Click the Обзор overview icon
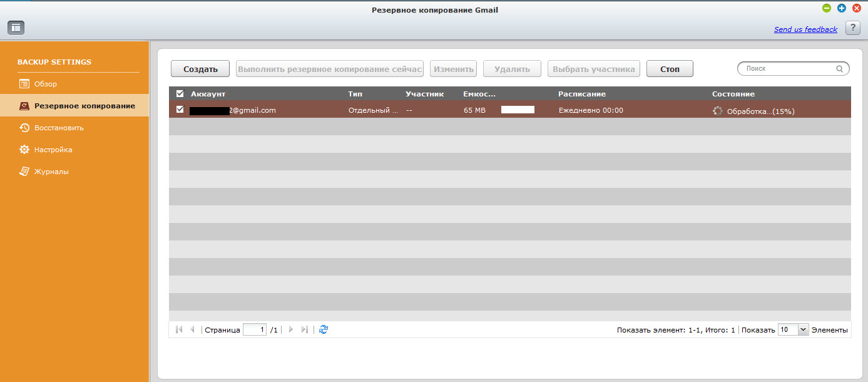Viewport: 868px width, 382px height. coord(24,84)
